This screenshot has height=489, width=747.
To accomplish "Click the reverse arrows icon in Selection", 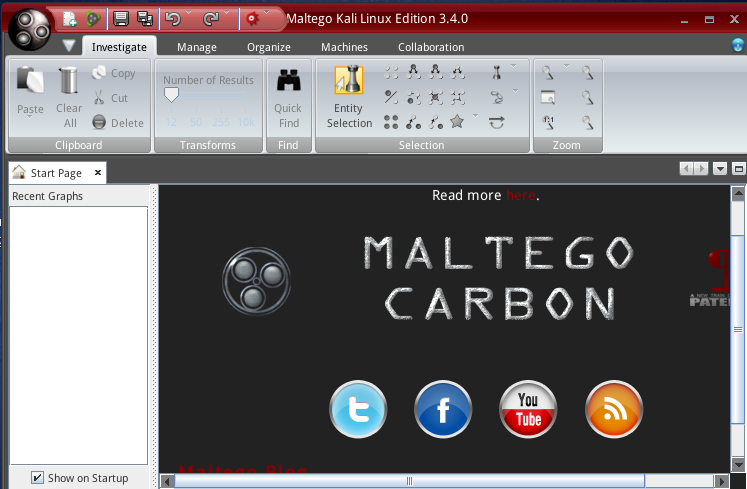I will pyautogui.click(x=496, y=122).
